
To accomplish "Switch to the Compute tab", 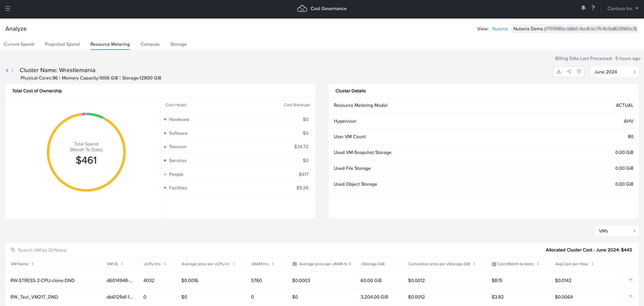I will (x=150, y=44).
